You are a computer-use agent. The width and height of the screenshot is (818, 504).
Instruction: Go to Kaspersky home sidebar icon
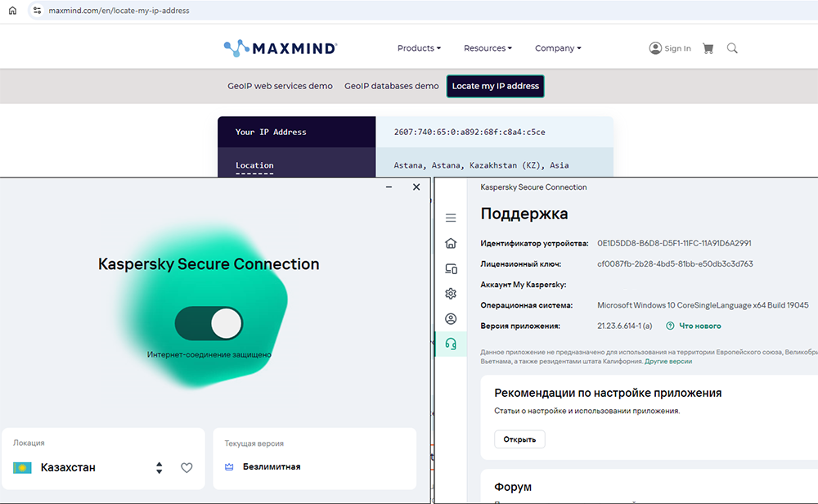click(451, 243)
